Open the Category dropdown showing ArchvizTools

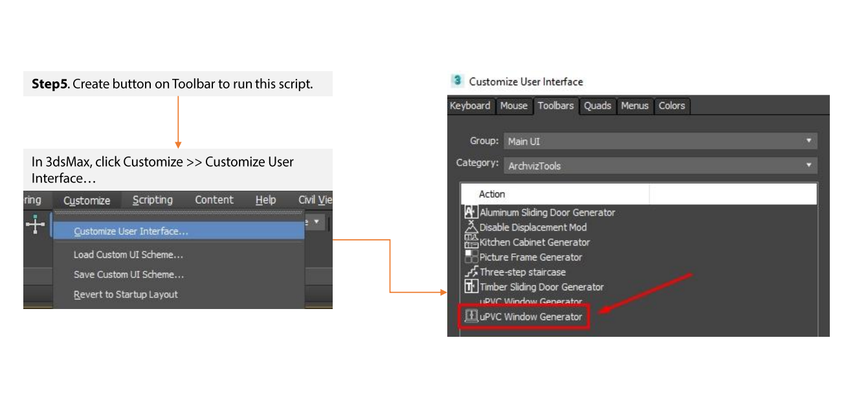tap(659, 165)
